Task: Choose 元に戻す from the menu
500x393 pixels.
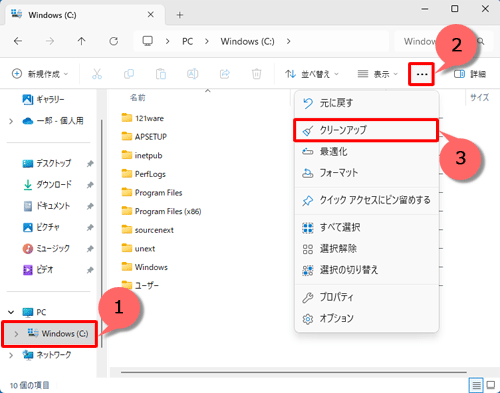Action: click(367, 103)
